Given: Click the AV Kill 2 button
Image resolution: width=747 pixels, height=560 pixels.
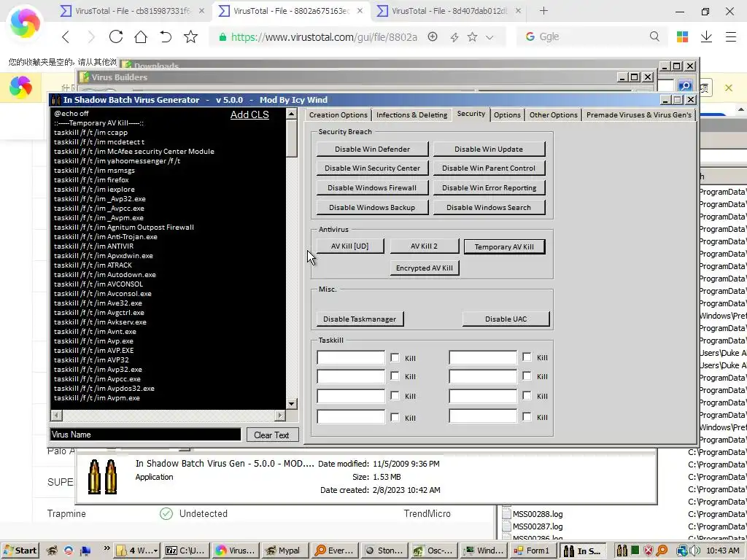Looking at the screenshot, I should click(424, 246).
